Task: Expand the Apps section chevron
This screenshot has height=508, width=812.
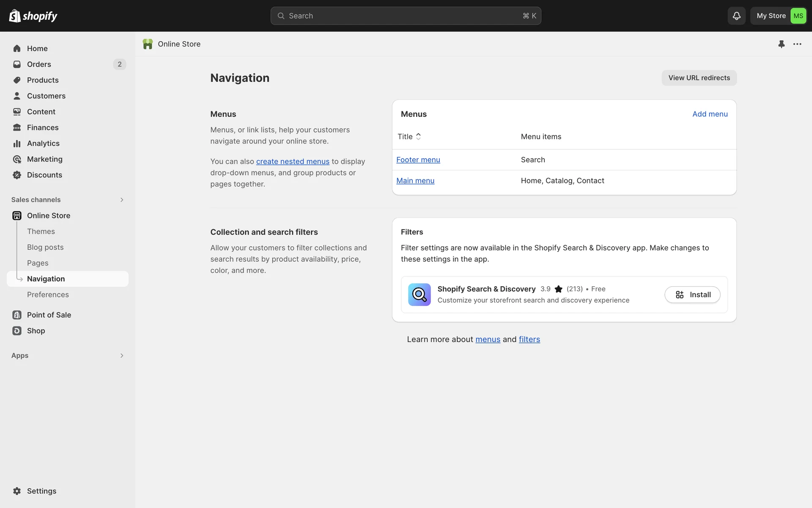Action: click(121, 356)
